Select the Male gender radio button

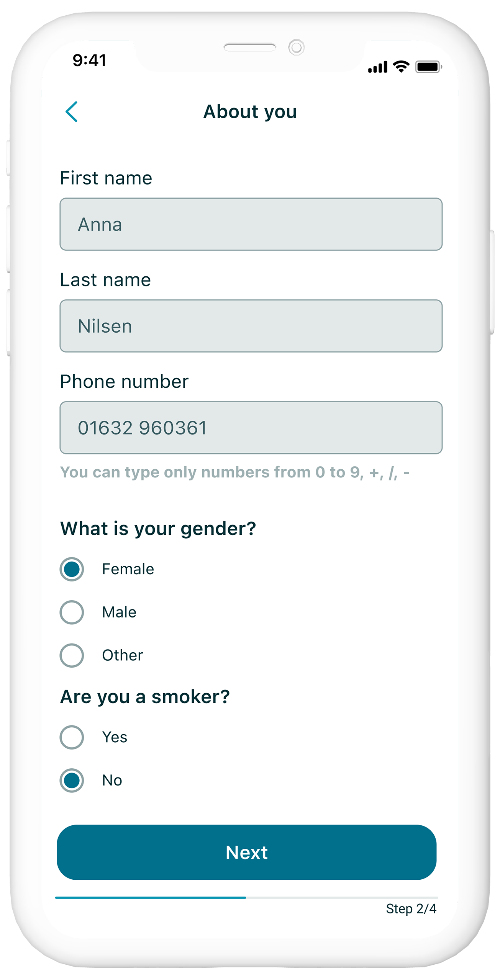(x=72, y=612)
